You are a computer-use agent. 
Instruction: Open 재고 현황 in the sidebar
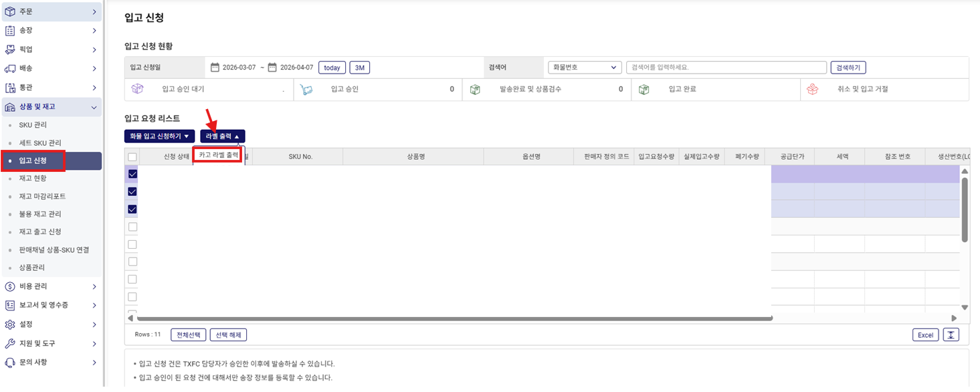click(x=33, y=179)
